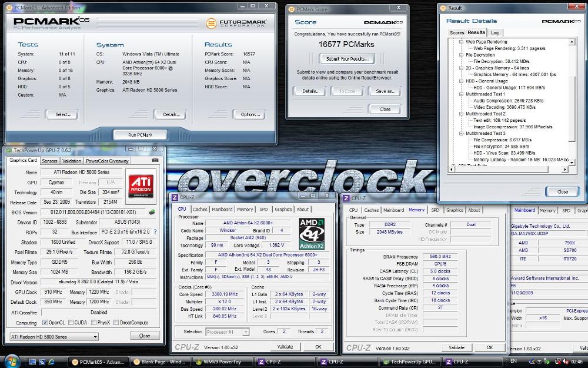
Task: Click the GPU Clock 910 MHz field
Action: point(54,292)
